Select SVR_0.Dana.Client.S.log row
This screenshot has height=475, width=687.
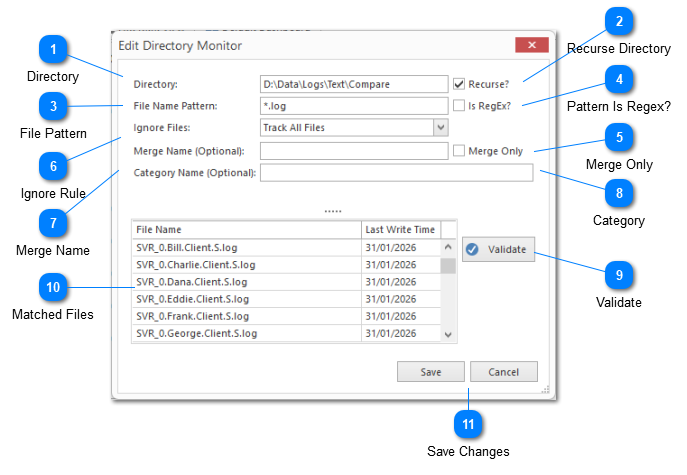click(287, 282)
